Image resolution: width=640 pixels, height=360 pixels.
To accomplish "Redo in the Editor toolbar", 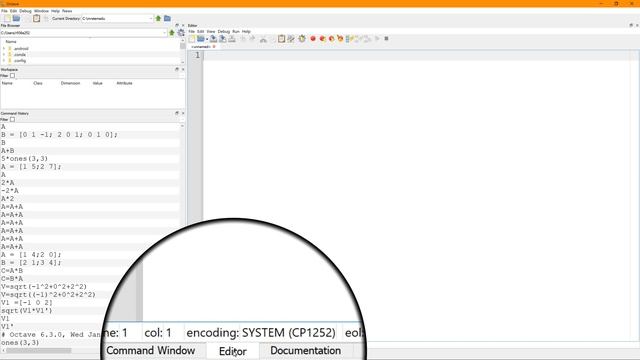I will pos(252,39).
